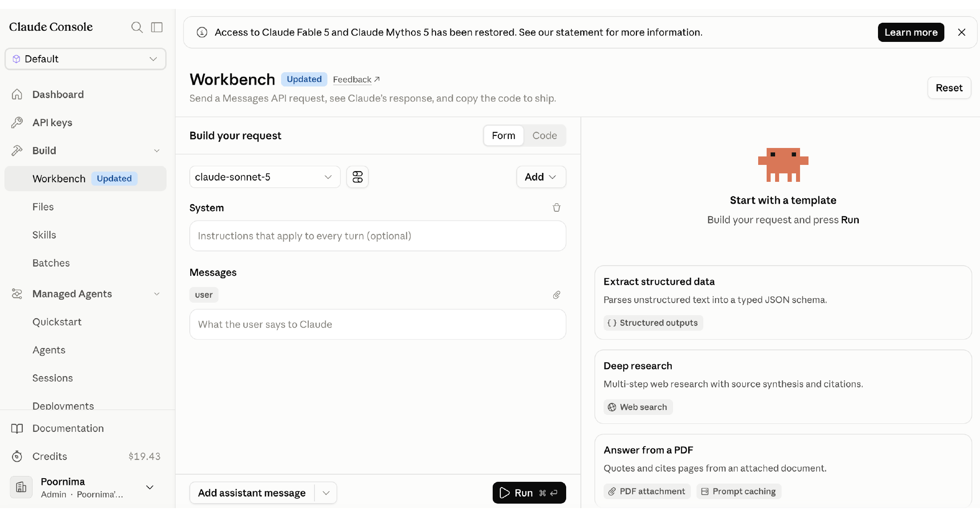Click the Build hammer icon

pyautogui.click(x=17, y=151)
